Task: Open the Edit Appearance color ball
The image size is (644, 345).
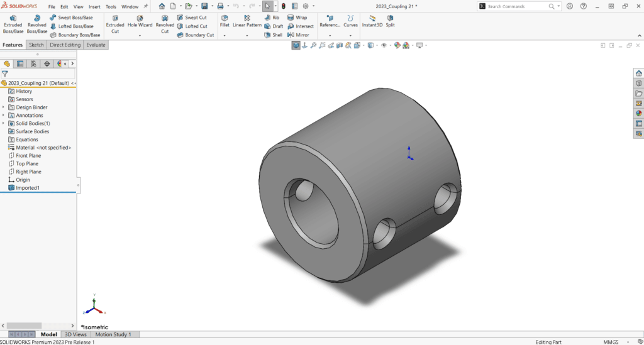Action: 397,46
